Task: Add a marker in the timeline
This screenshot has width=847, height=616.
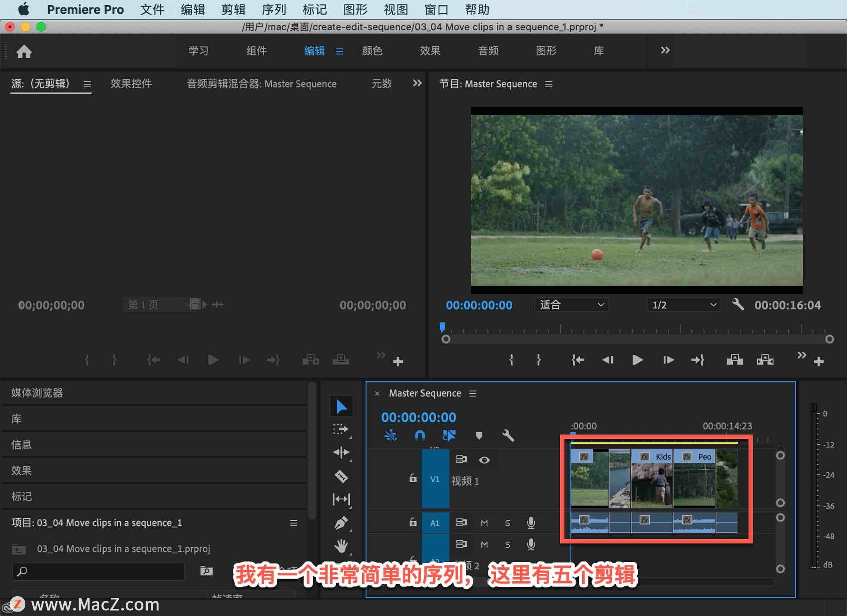Action: [x=479, y=436]
